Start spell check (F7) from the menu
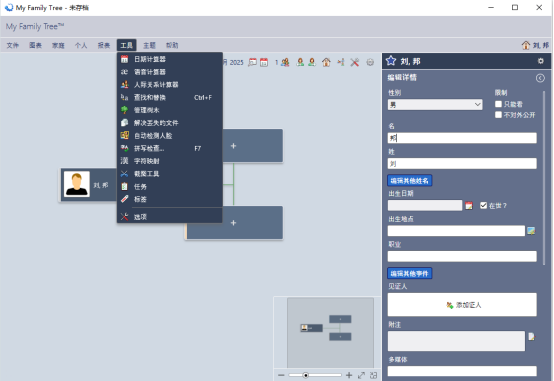The width and height of the screenshot is (554, 381). (170, 148)
